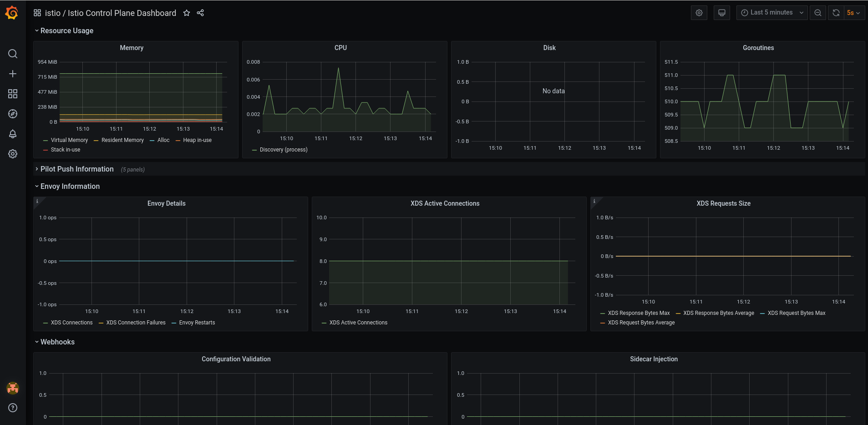868x425 pixels.
Task: Click the Create plus icon in sidebar
Action: point(13,74)
